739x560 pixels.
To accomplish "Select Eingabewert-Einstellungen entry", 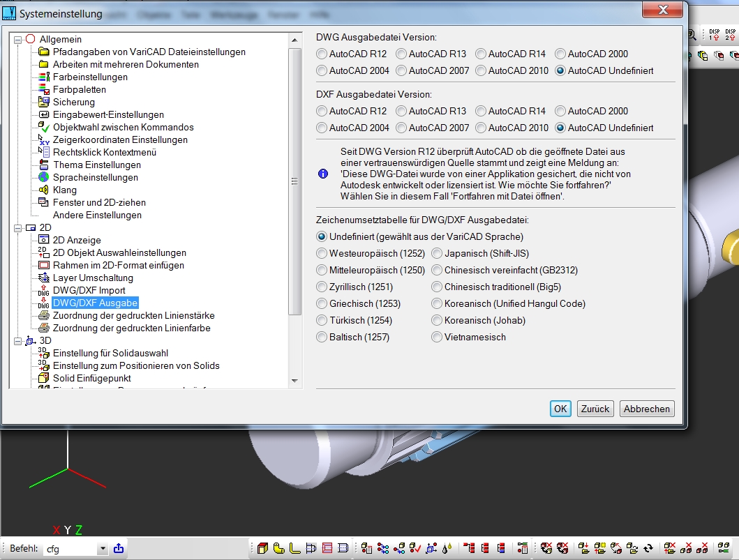I will [x=108, y=114].
